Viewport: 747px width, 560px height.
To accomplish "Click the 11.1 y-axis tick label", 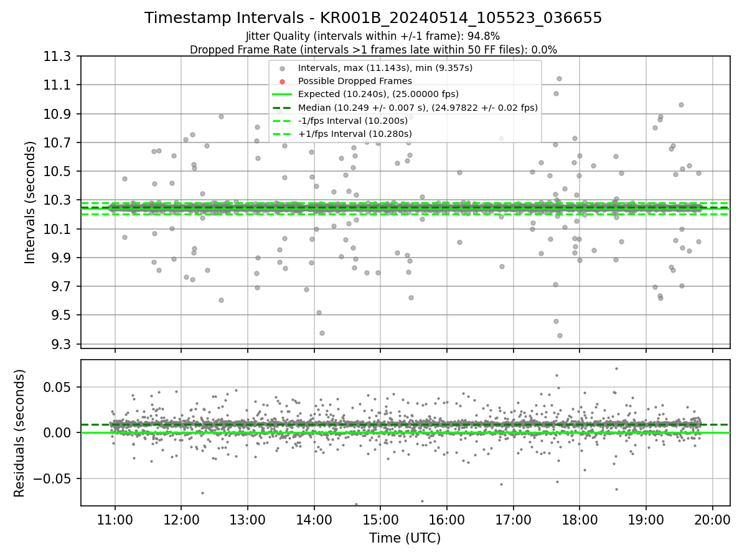I will [59, 85].
